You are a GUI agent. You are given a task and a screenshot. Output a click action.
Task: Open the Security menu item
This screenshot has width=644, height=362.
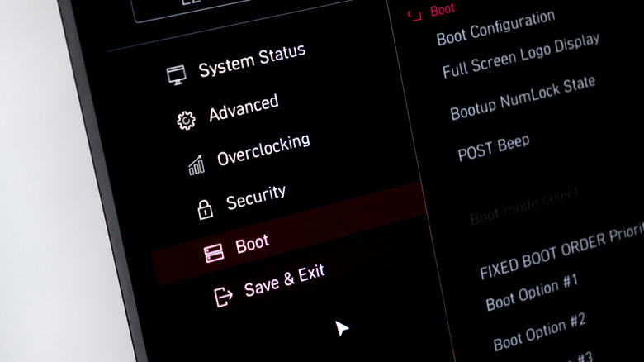tap(256, 198)
